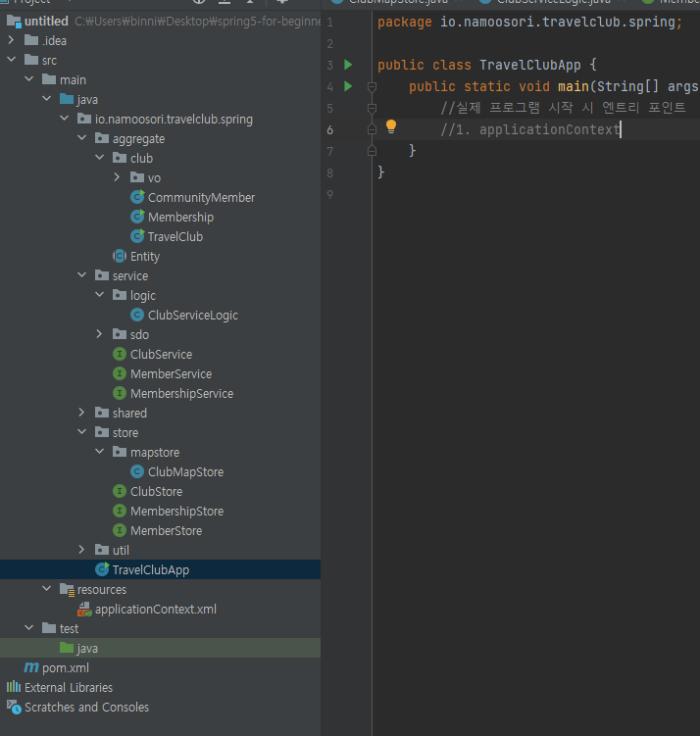Click the Entity abstract class icon

(120, 257)
